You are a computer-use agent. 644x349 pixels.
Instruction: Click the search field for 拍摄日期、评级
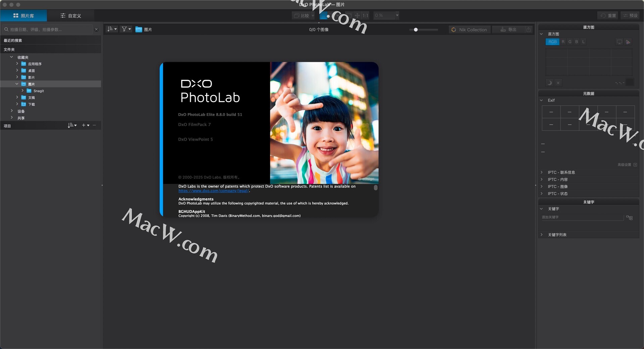click(47, 30)
